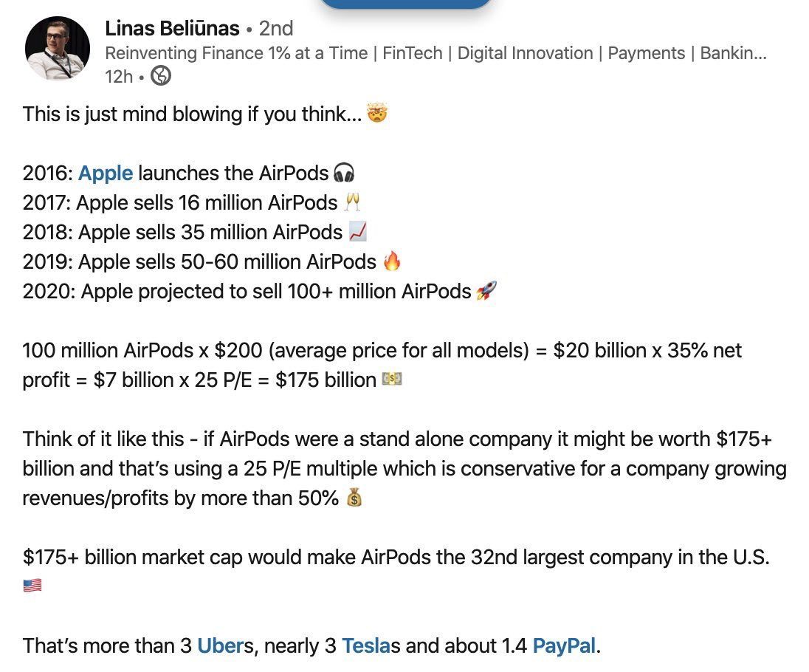The height and width of the screenshot is (672, 809).
Task: Open Linas Beliūnas author name link
Action: point(172,28)
